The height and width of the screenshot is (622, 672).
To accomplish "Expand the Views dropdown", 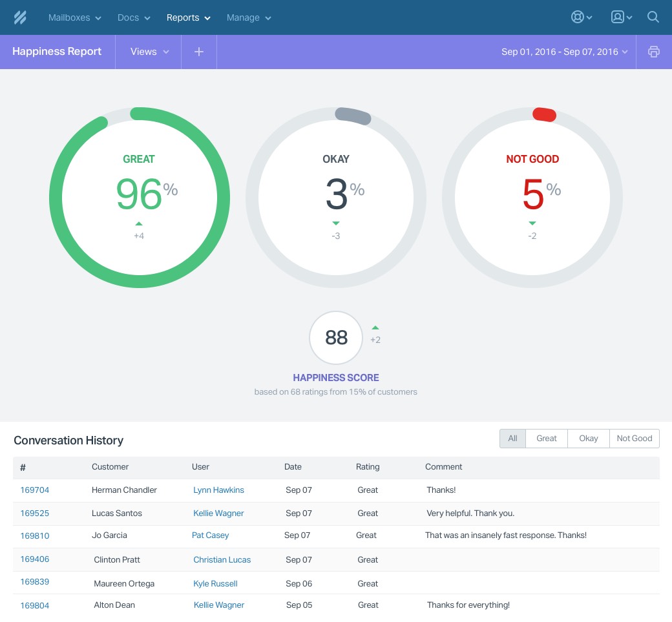I will point(148,52).
